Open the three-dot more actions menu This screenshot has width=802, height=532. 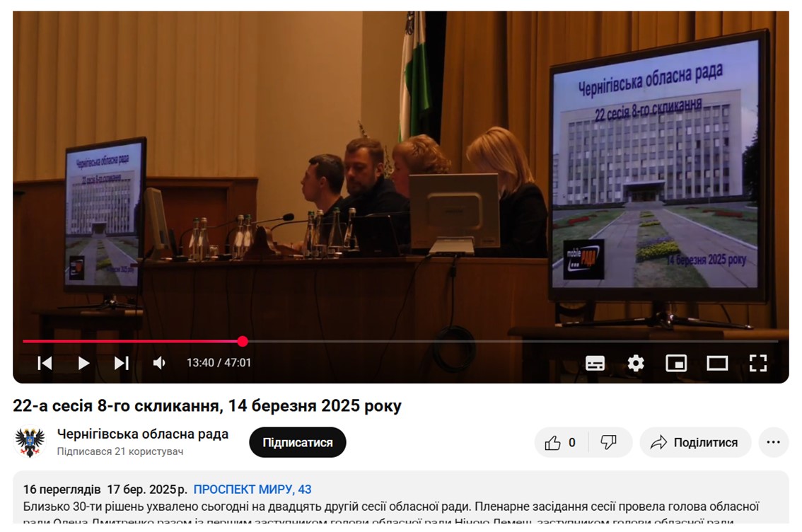pos(773,443)
